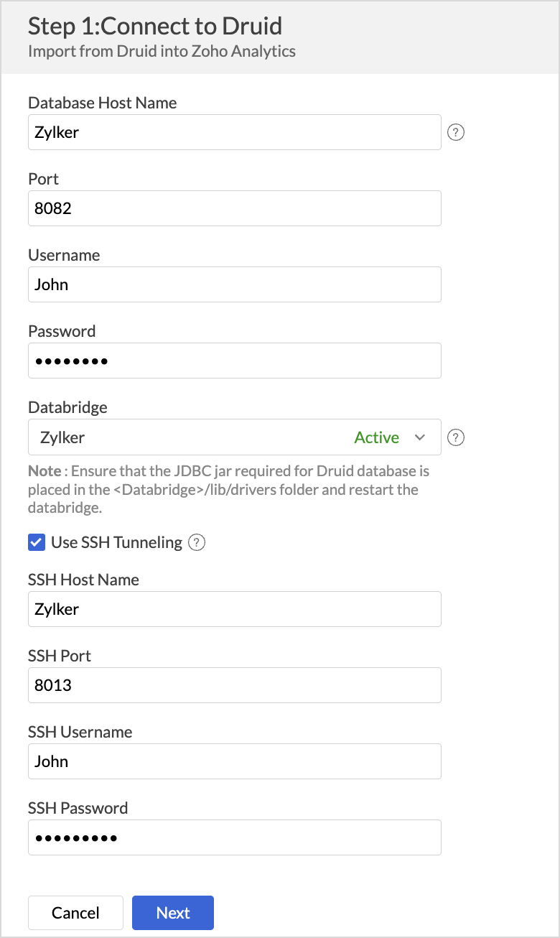Click the Password field below Username

click(x=234, y=361)
